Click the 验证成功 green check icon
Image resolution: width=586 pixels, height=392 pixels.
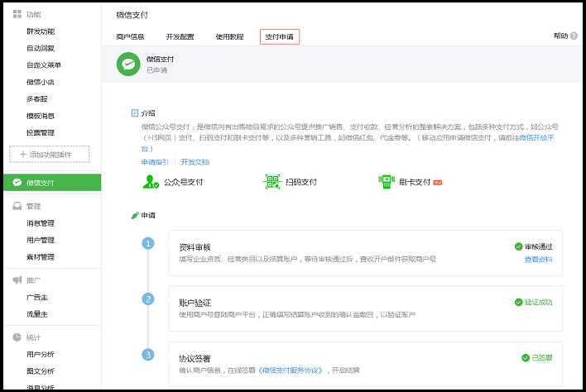point(518,302)
